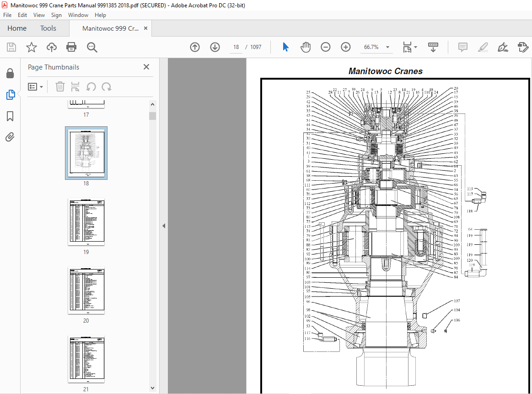Click the total pages 1097 label
532x394 pixels.
click(x=256, y=47)
